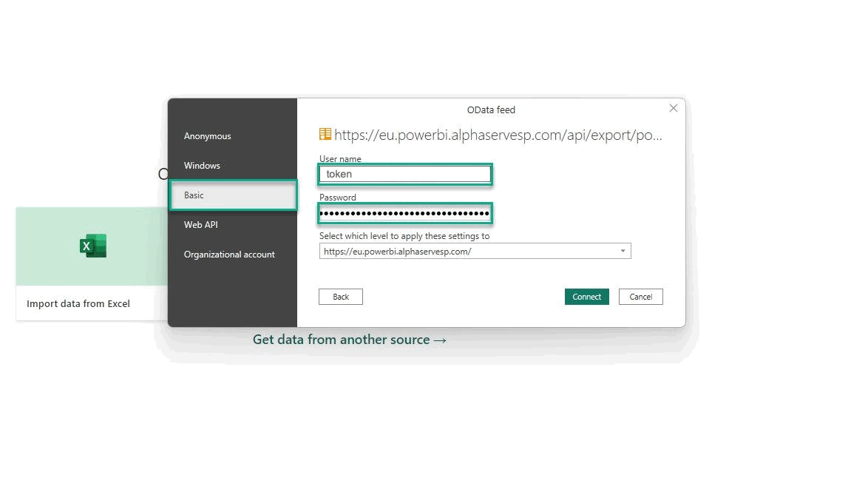Open Get data from another source link

349,339
